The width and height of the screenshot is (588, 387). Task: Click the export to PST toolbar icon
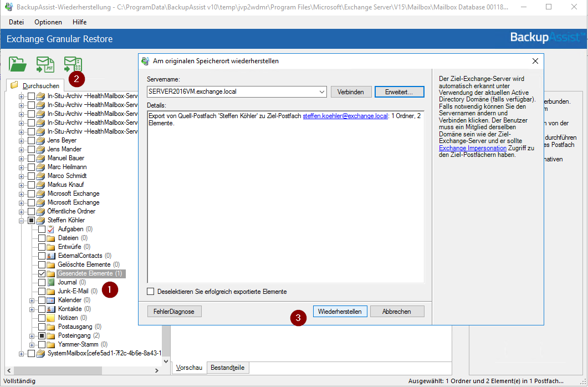[45, 64]
